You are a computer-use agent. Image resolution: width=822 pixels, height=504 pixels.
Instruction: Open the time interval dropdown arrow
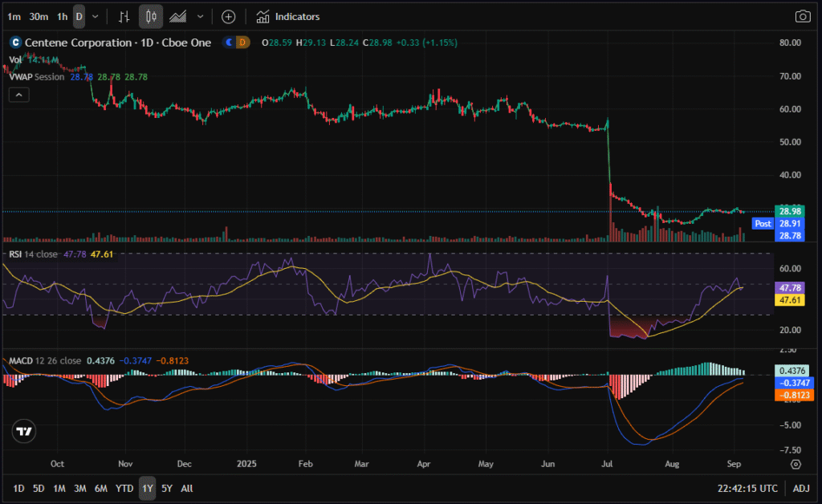(x=96, y=16)
